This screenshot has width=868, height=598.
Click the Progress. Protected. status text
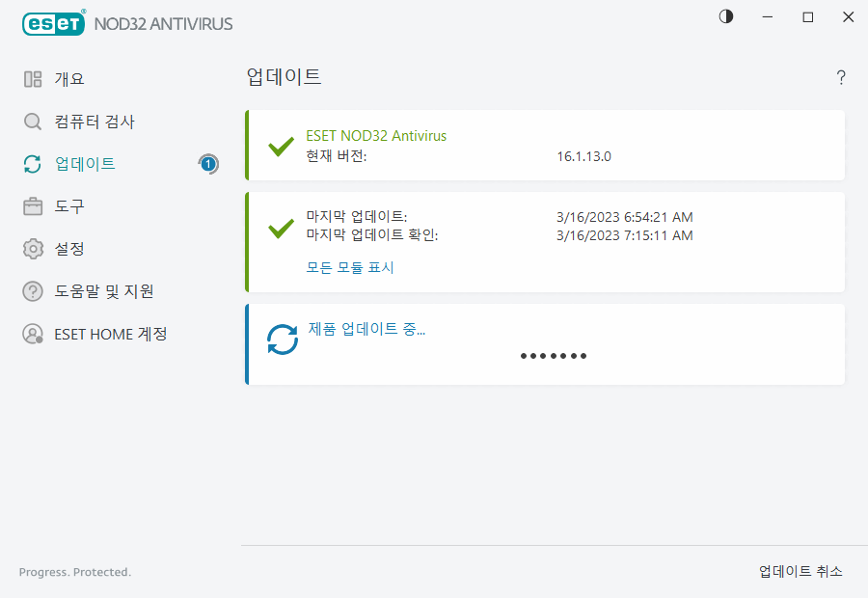tap(74, 572)
